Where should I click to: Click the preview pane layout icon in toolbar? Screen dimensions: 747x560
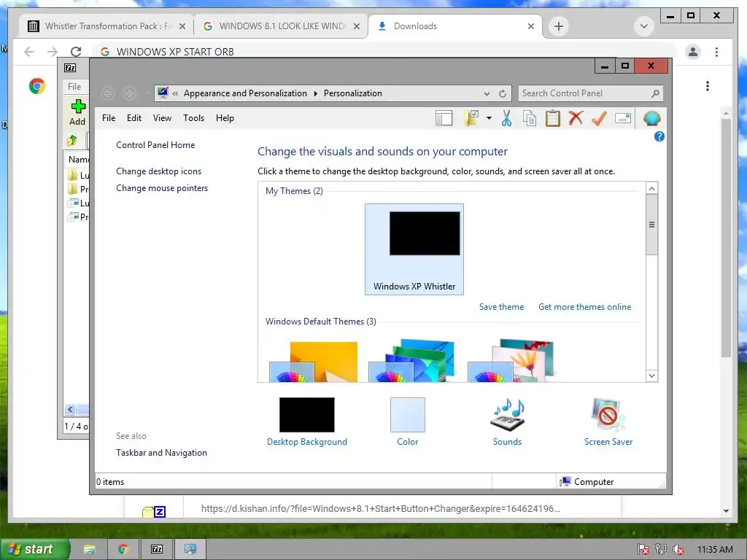coord(444,118)
